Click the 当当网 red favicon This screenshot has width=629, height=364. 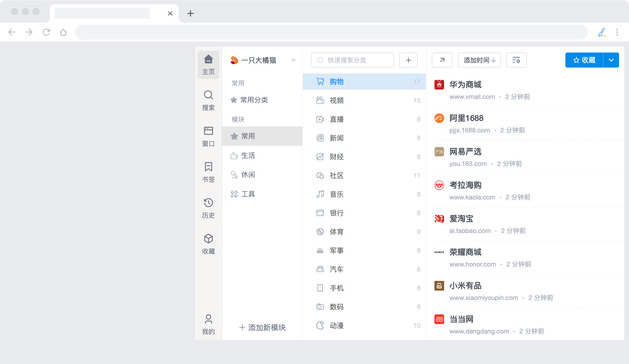pyautogui.click(x=439, y=319)
